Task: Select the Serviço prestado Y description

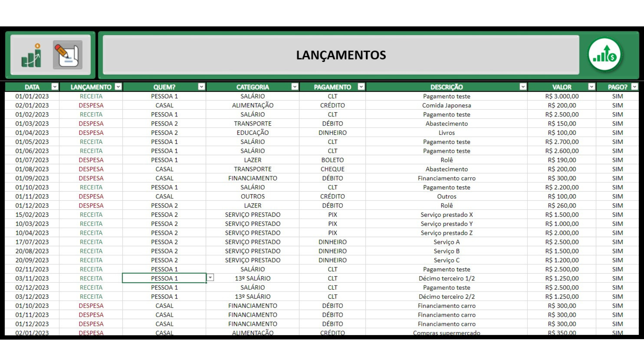Action: tap(447, 224)
